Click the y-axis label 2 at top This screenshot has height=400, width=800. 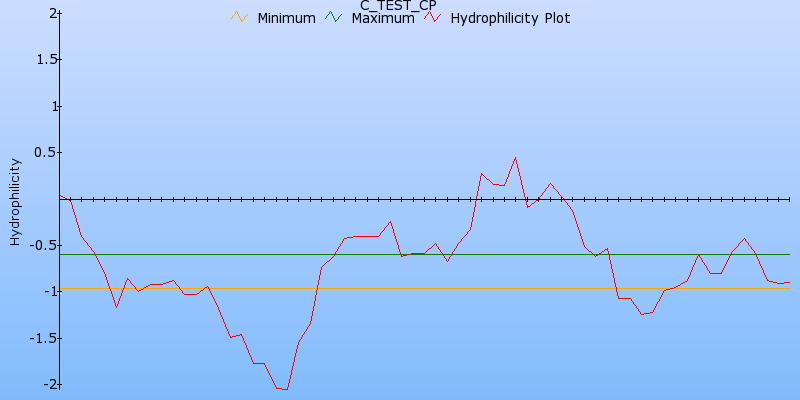(x=53, y=13)
